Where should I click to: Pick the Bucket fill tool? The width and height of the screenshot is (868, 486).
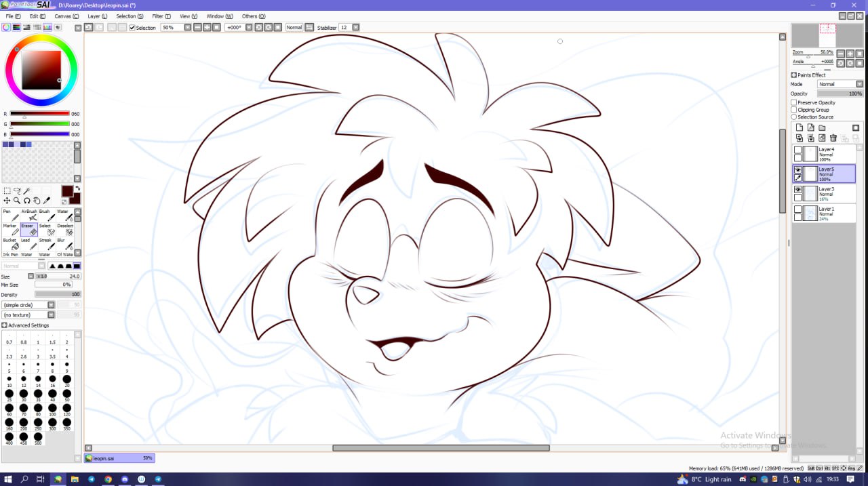tap(11, 244)
